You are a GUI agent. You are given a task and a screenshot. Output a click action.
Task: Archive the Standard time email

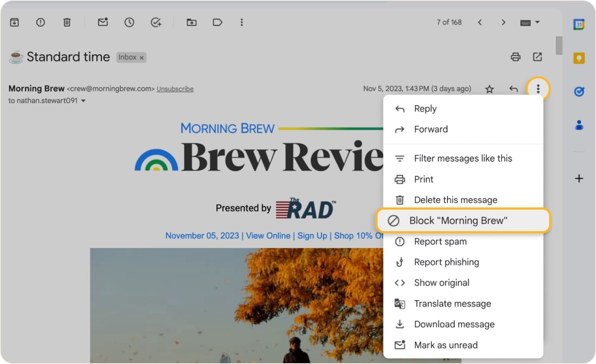14,22
